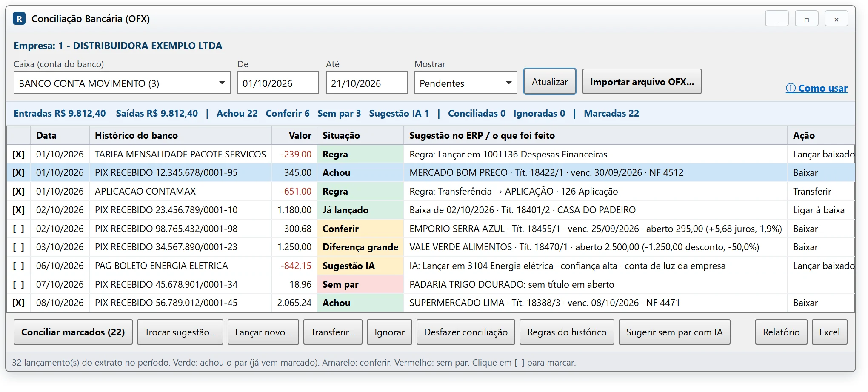
Task: Click the Conferir status cell
Action: point(360,229)
